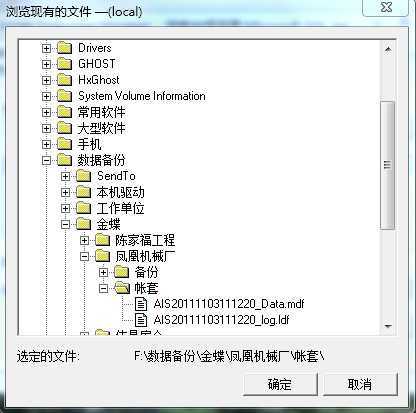Click the Drivers folder icon
The height and width of the screenshot is (413, 416).
click(x=64, y=48)
